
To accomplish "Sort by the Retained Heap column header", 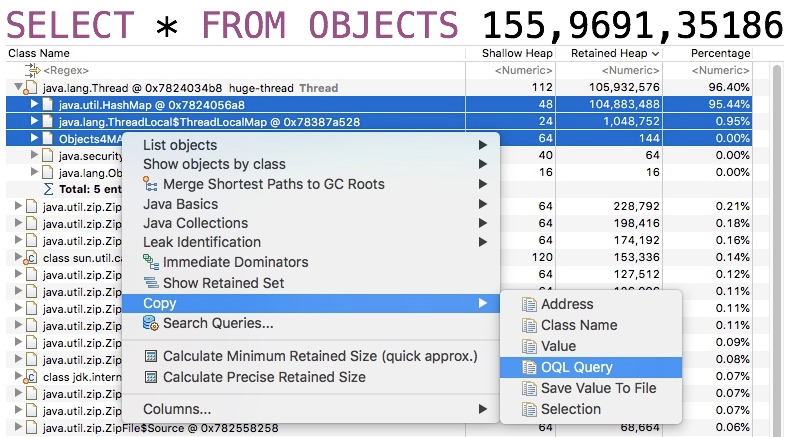I will (609, 53).
